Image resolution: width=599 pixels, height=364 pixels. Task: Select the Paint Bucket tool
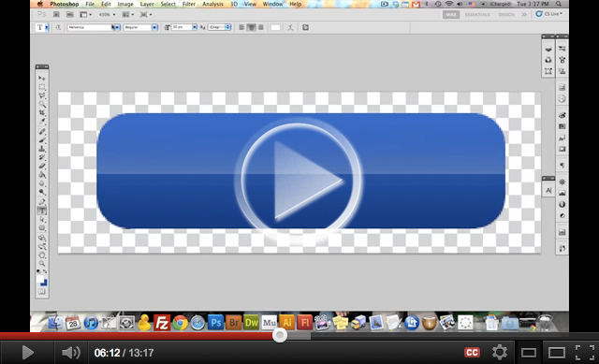[x=41, y=175]
